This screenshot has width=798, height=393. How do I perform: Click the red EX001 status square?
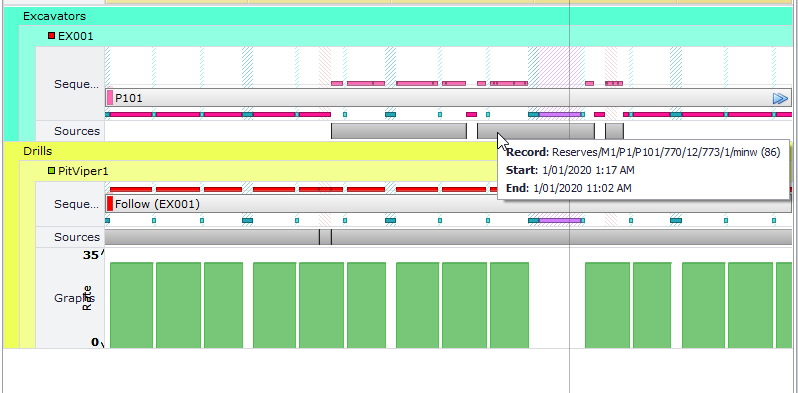point(51,36)
